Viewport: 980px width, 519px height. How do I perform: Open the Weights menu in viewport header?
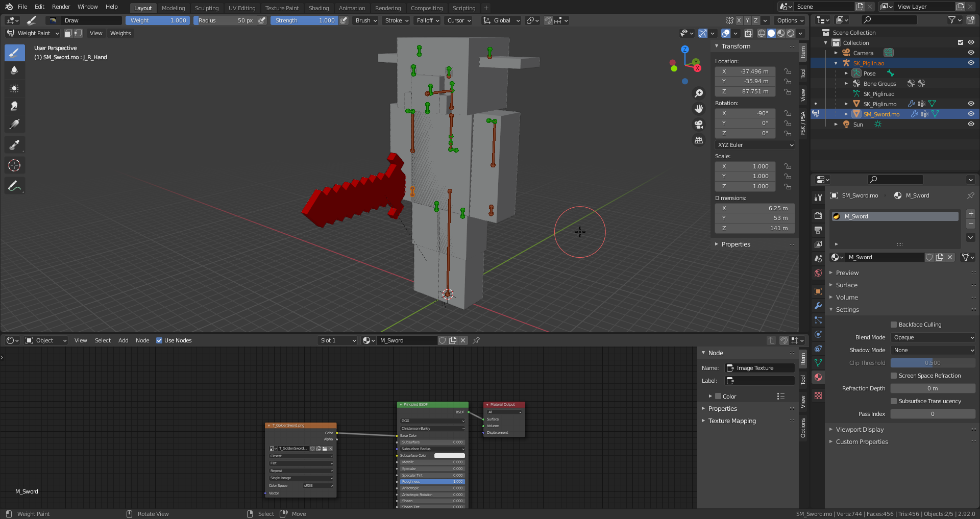click(x=120, y=33)
